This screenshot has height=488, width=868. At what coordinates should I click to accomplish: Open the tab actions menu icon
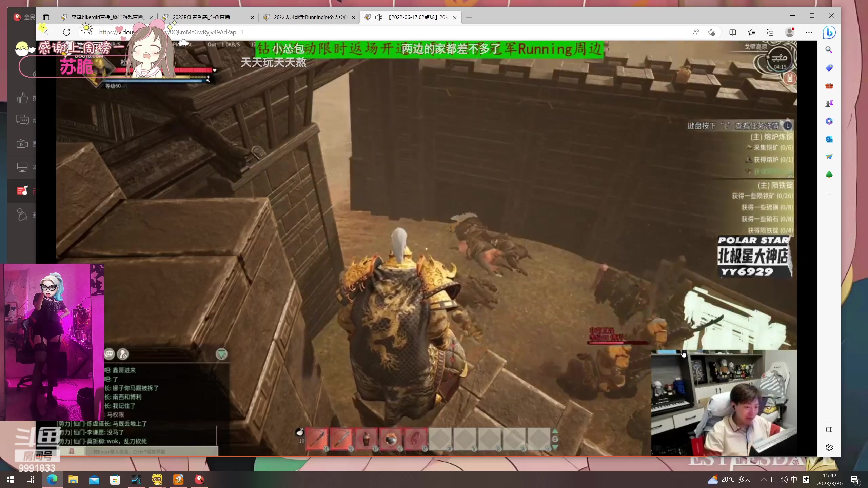tap(46, 17)
